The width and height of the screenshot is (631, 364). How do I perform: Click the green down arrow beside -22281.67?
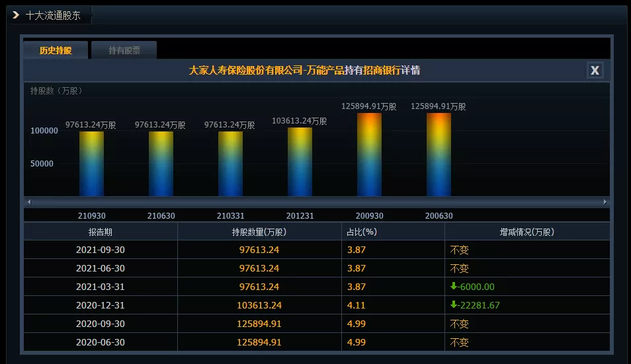click(x=454, y=304)
